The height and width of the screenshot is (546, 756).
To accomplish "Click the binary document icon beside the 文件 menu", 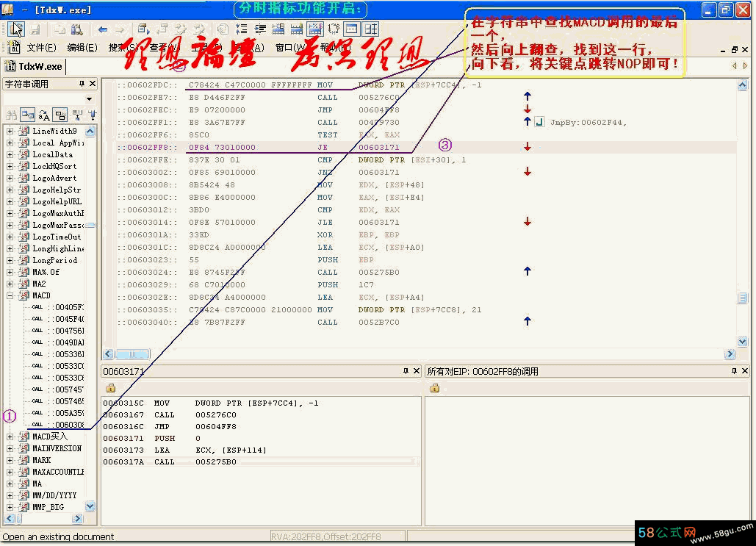I will pyautogui.click(x=13, y=47).
